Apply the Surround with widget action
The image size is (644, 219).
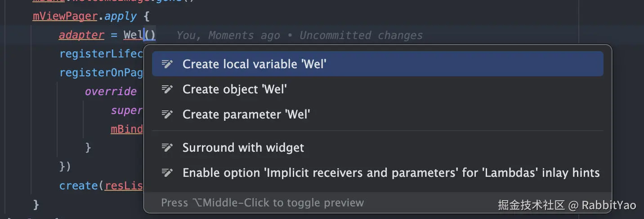point(243,148)
